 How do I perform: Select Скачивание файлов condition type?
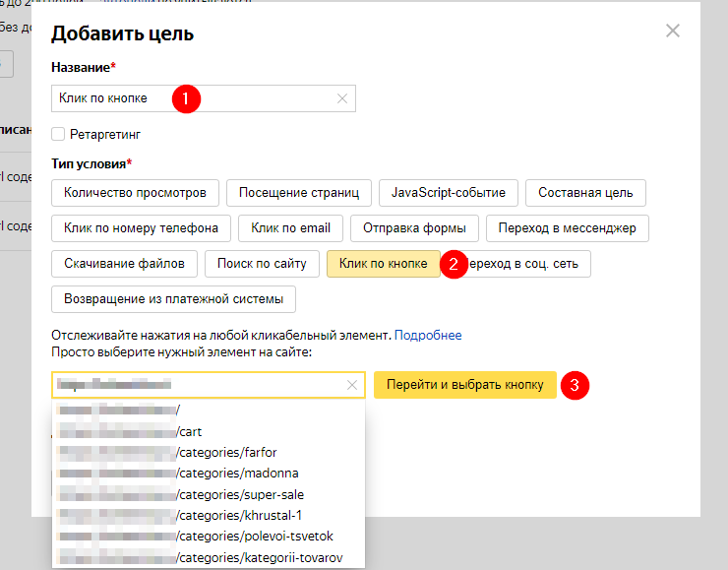(124, 264)
